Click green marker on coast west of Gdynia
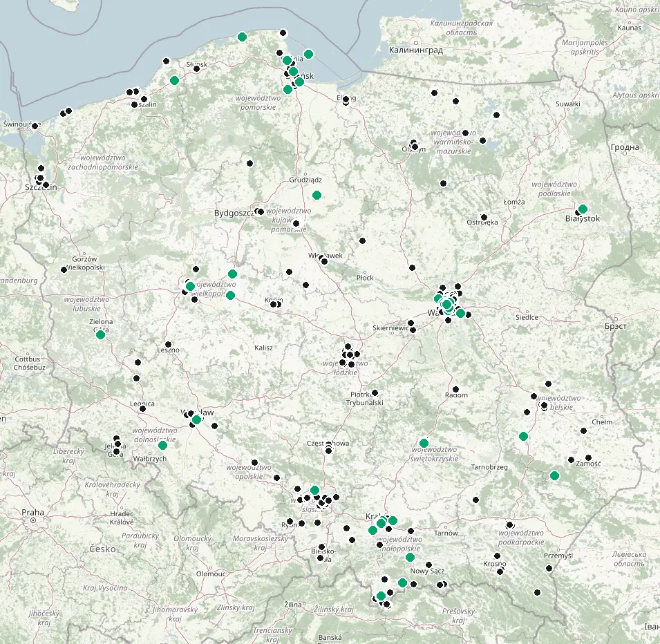 point(242,37)
